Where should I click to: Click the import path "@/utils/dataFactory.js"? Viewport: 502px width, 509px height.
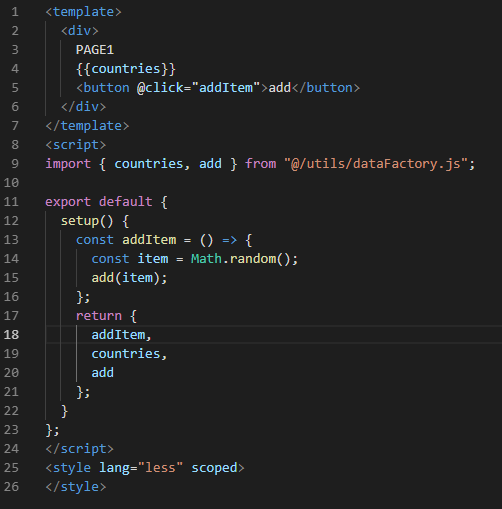[x=376, y=164]
